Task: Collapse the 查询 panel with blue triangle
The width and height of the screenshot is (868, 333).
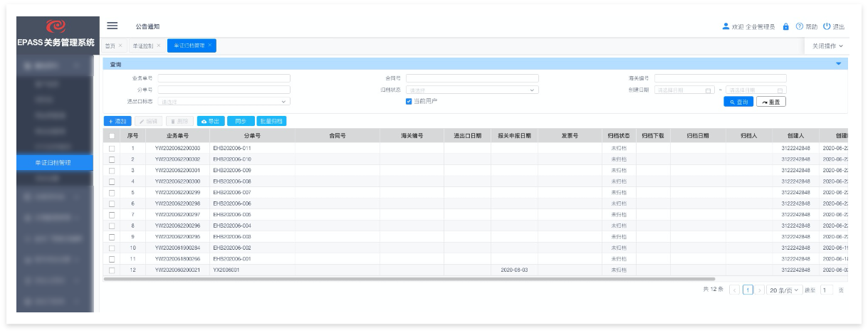Action: 838,64
